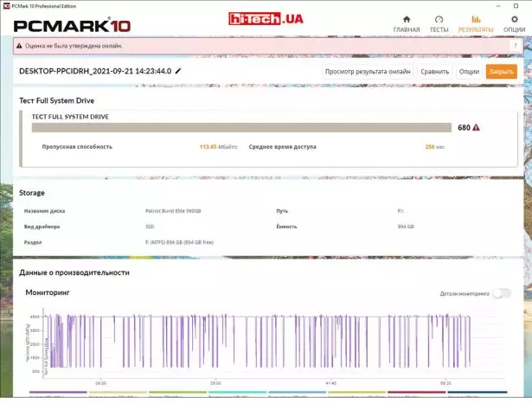Click the orange Закрыть button
Viewport: 532px width, 403px height.
(502, 72)
